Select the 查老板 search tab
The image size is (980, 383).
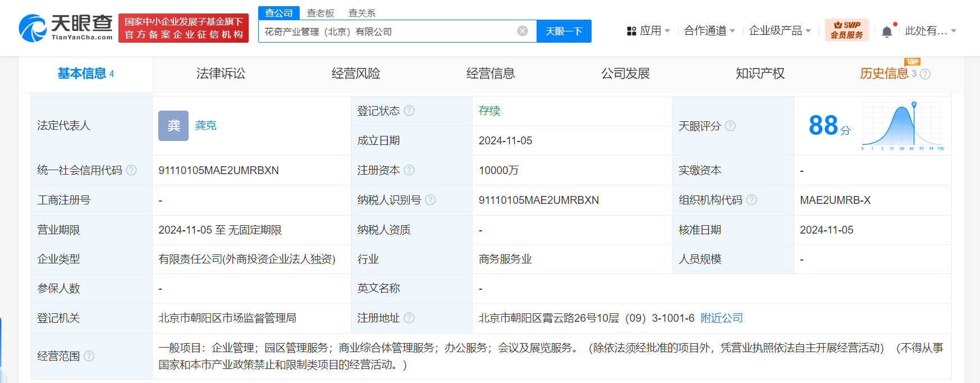coord(320,13)
